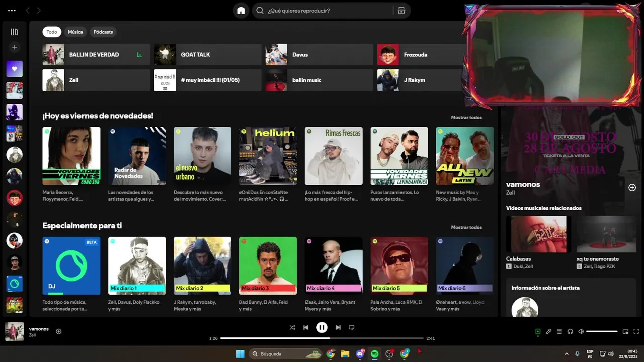
Task: Open ballin music shortcut
Action: [x=319, y=80]
